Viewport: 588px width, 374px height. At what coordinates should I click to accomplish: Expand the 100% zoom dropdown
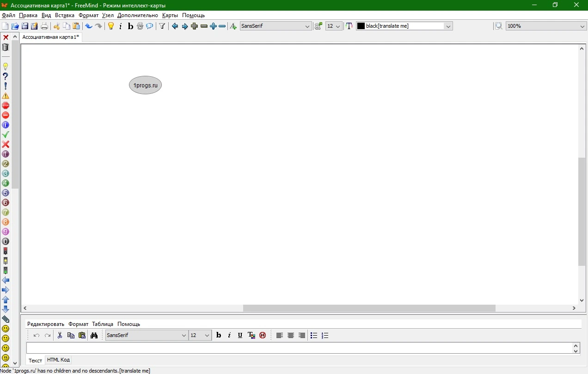pos(546,26)
